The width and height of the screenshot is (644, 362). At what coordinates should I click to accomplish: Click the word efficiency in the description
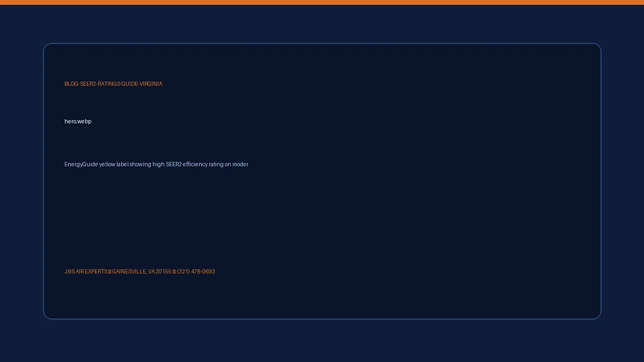pyautogui.click(x=195, y=165)
